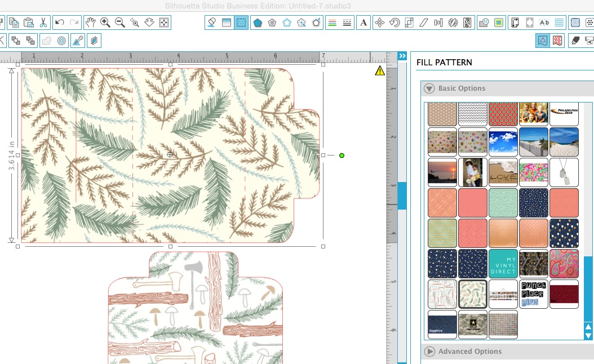594x364 pixels.
Task: Open the Scale window icon
Action: point(409,23)
